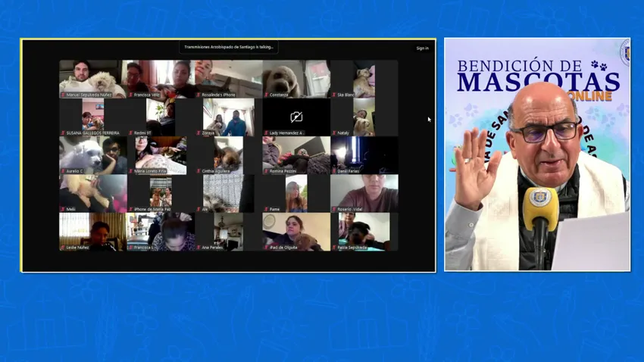Select SUSANA GALLEGOS FERREIRA video tile

92,117
